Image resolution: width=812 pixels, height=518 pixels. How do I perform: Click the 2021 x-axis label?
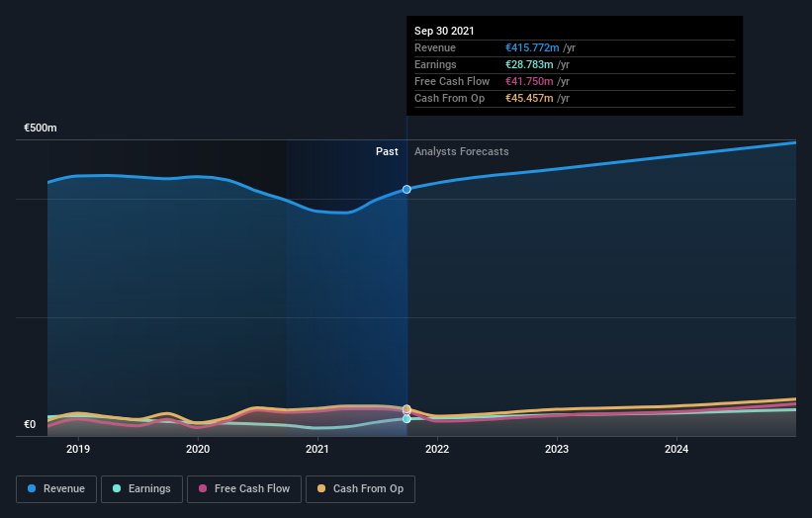(x=317, y=449)
